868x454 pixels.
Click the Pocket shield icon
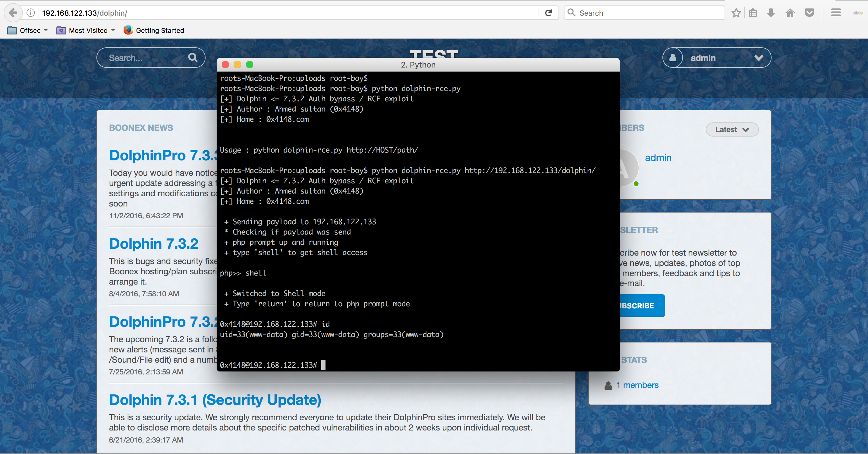pyautogui.click(x=809, y=13)
